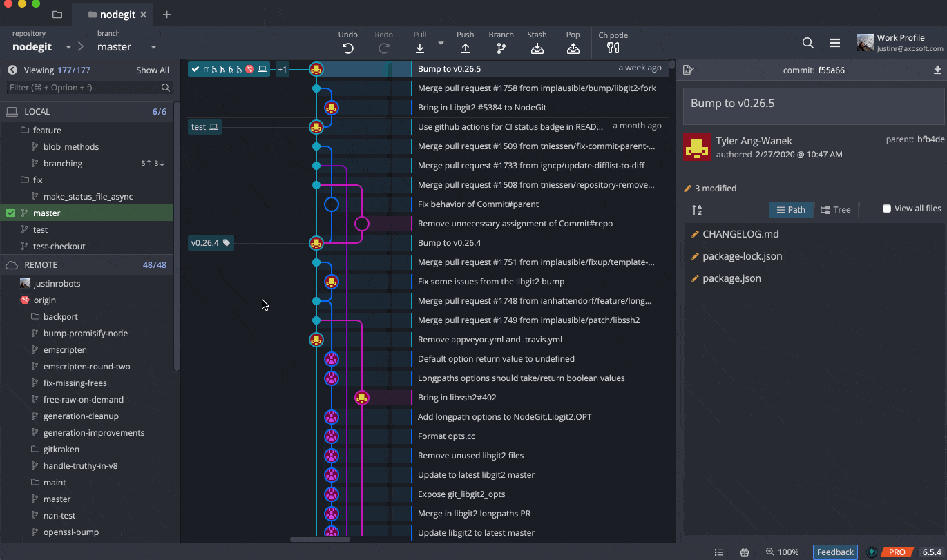Close the nodegit tab

tap(143, 15)
